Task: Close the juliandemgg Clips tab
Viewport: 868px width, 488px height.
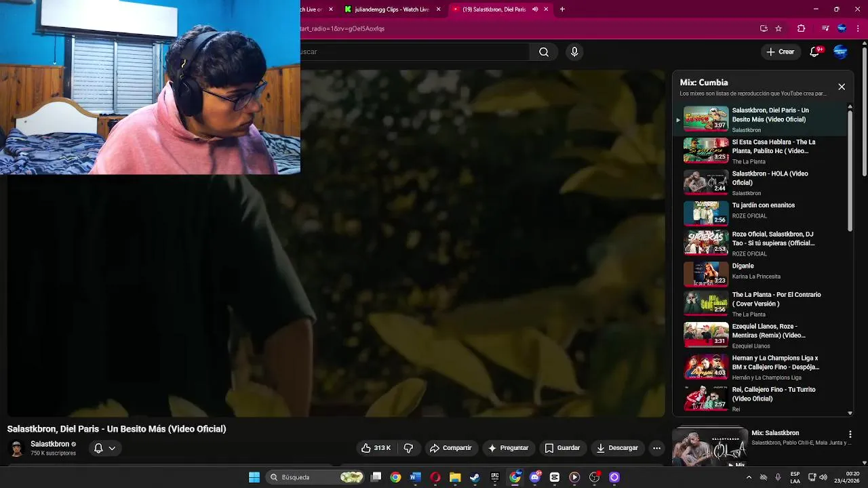Action: click(439, 9)
